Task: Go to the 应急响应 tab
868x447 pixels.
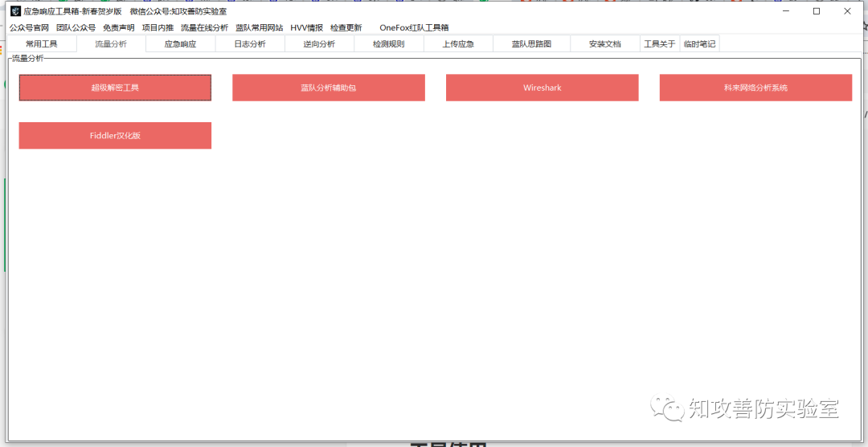Action: (x=181, y=44)
